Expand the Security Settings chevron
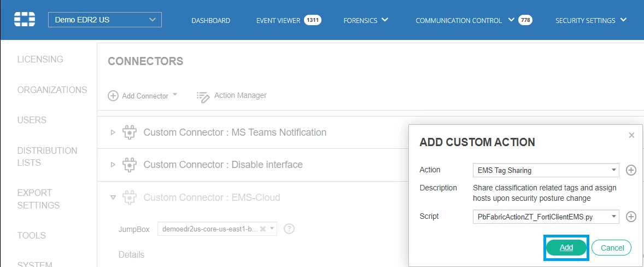 pos(623,20)
